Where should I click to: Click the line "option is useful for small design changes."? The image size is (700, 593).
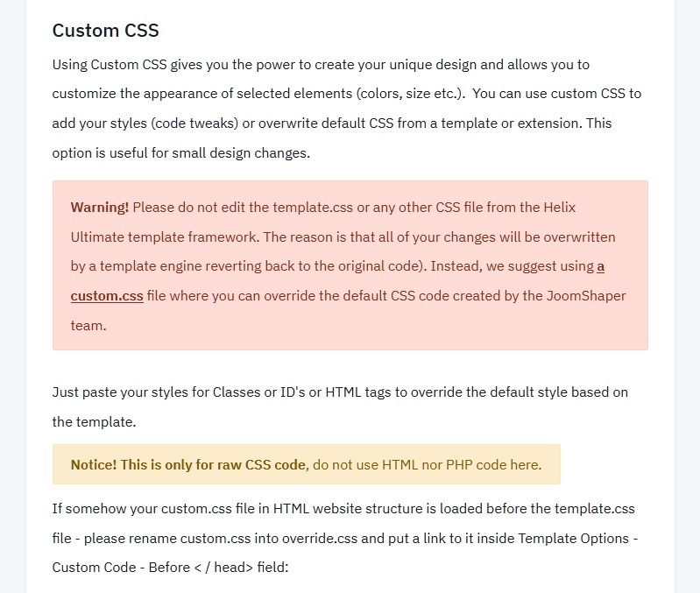coord(180,152)
